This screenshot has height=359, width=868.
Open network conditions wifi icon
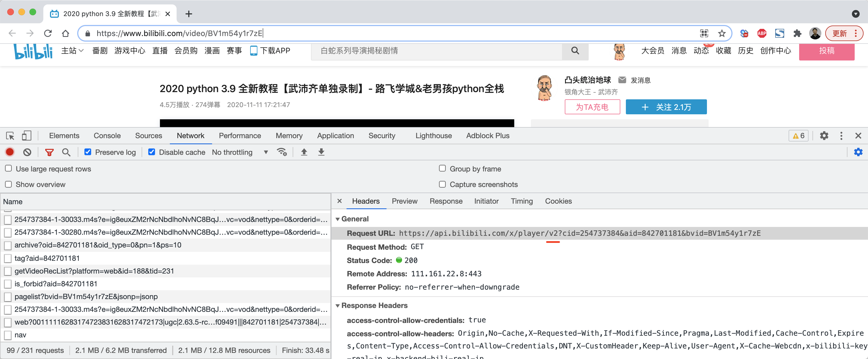pyautogui.click(x=282, y=152)
